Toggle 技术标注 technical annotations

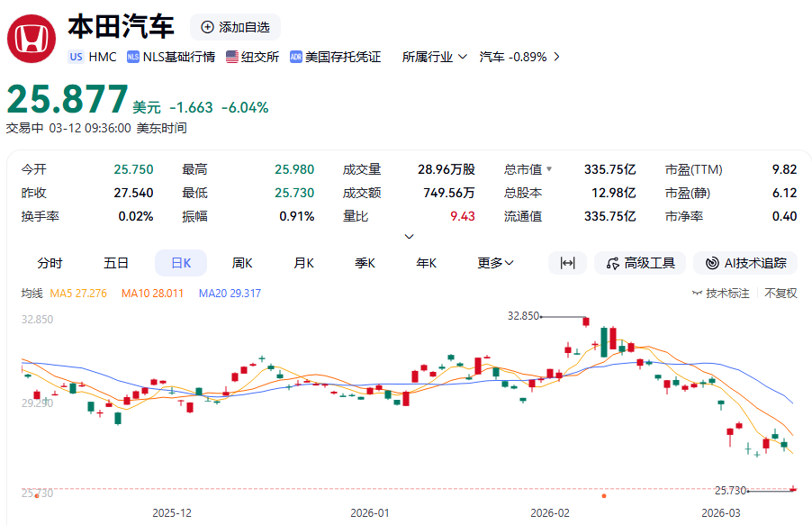tap(721, 294)
